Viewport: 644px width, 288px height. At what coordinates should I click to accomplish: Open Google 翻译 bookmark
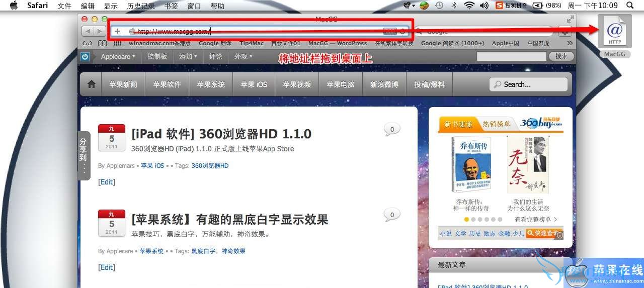pyautogui.click(x=215, y=43)
